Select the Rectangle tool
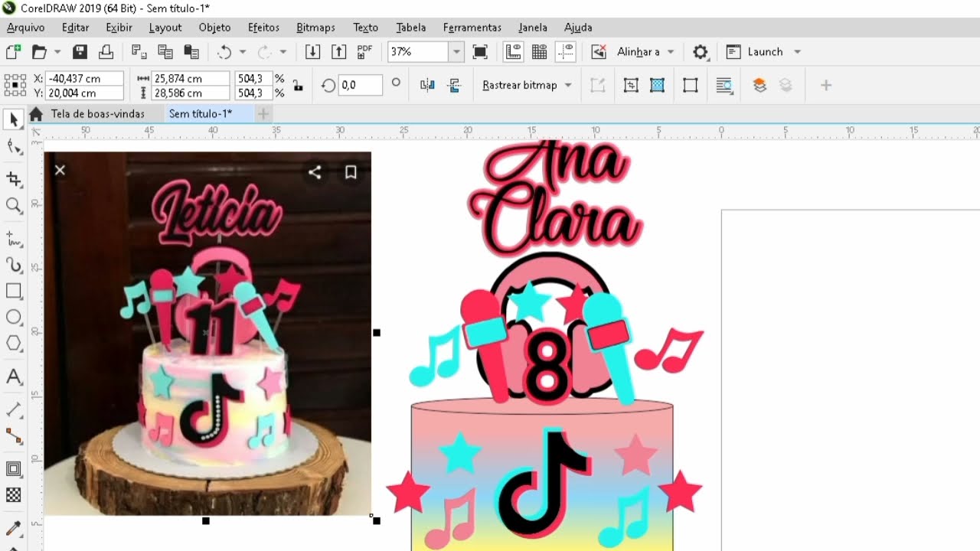This screenshot has width=980, height=551. click(x=14, y=291)
